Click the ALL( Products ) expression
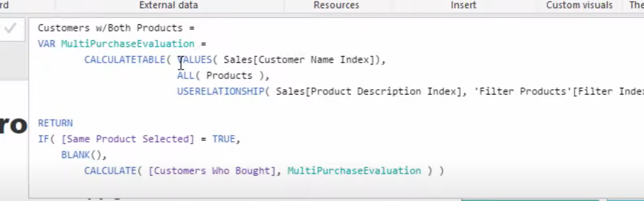 [221, 75]
